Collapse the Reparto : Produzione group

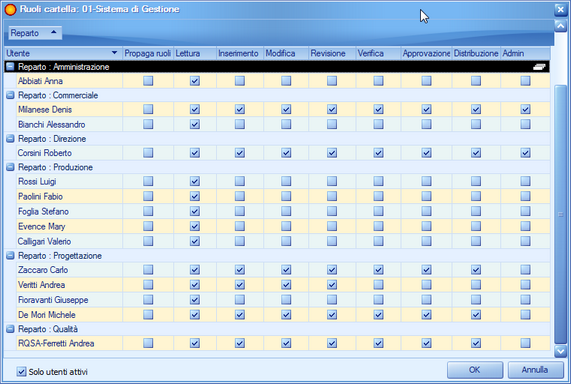coord(10,167)
